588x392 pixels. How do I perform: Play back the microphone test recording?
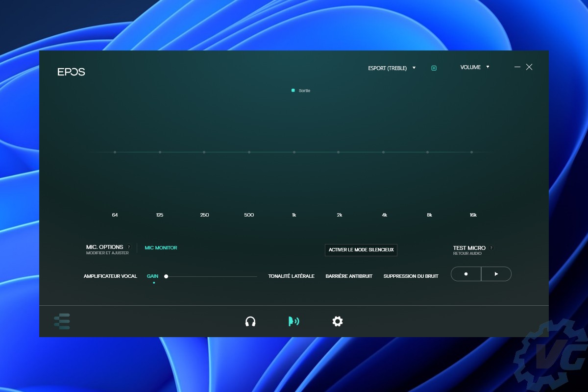(x=496, y=274)
